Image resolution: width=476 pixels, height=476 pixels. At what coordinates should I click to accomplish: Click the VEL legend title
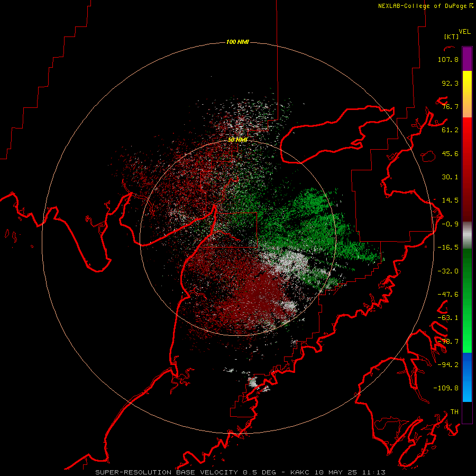click(464, 32)
